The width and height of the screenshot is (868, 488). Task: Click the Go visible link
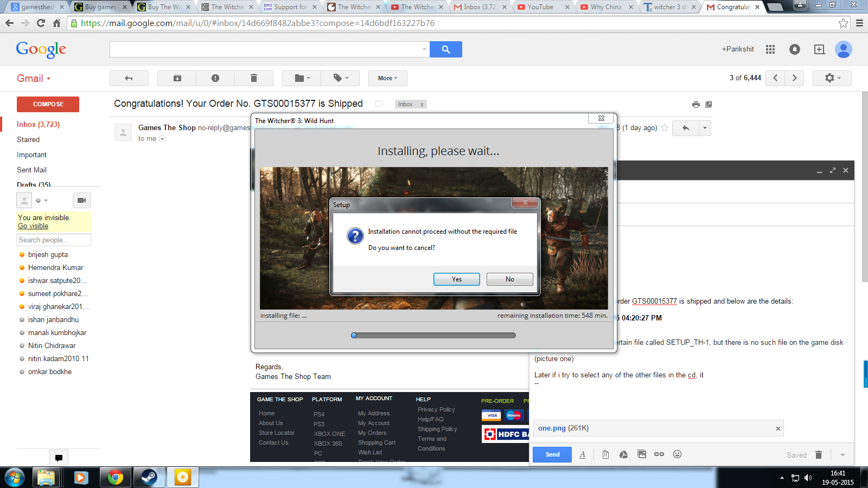coord(33,226)
